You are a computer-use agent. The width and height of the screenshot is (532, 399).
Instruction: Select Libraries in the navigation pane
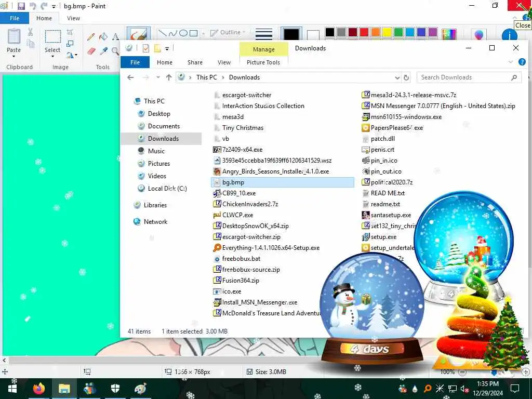(x=155, y=205)
